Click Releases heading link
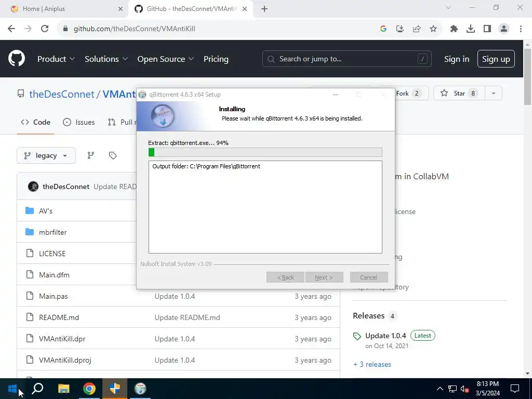The width and height of the screenshot is (532, 399). (x=369, y=315)
